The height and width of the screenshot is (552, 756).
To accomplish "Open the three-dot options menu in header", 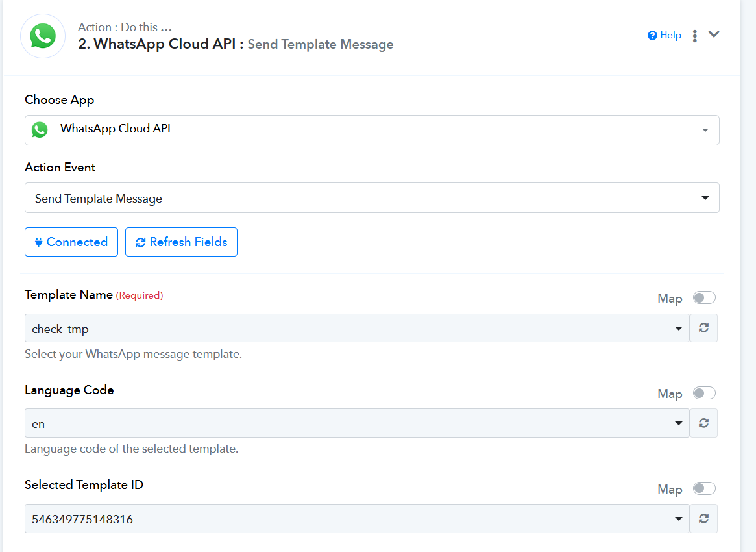I will point(695,36).
